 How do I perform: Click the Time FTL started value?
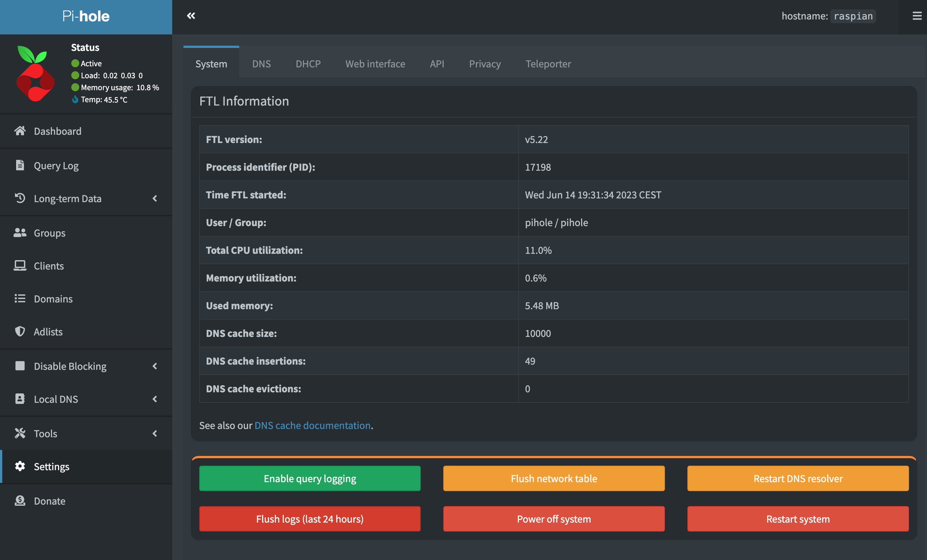click(593, 194)
